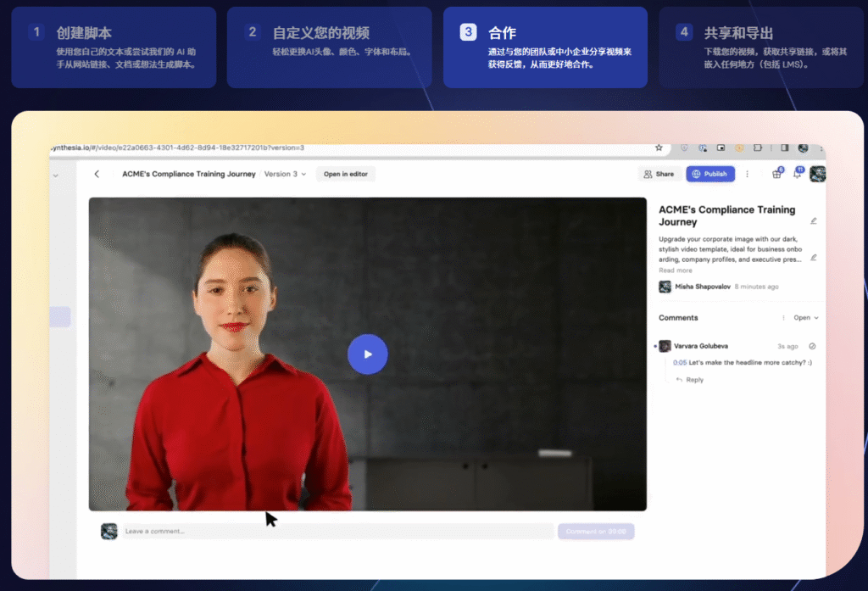
Task: Open the comments filter dropdown labeled Open
Action: click(806, 318)
